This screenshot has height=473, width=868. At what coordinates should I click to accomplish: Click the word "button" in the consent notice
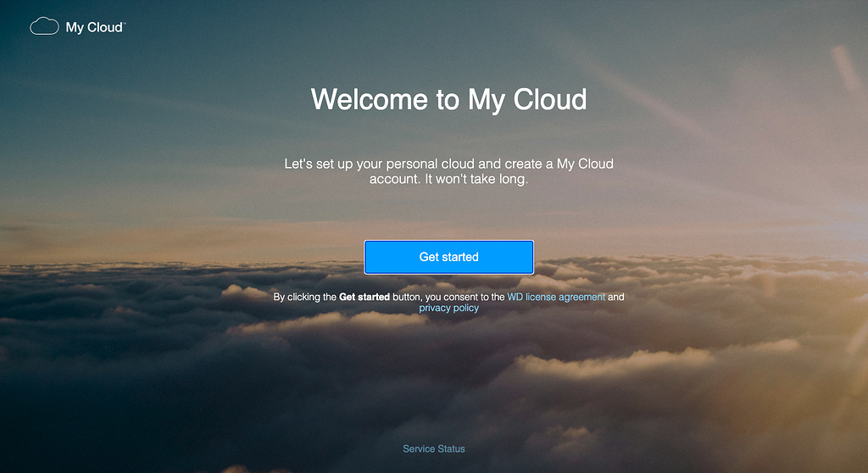point(408,298)
